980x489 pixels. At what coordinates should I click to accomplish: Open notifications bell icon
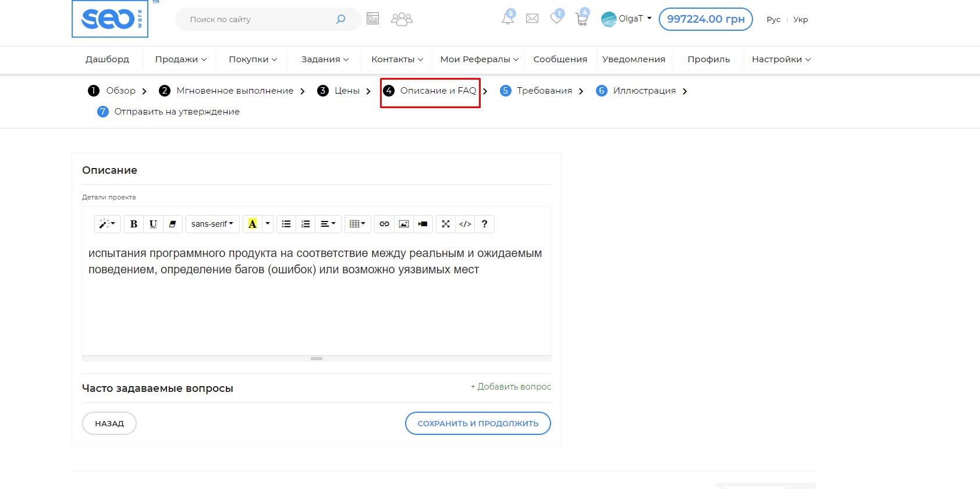[x=507, y=19]
